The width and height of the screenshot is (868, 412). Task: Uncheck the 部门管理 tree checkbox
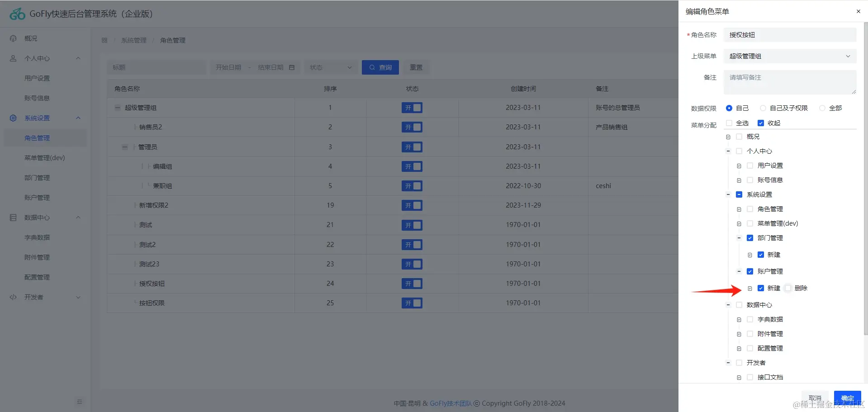click(750, 238)
